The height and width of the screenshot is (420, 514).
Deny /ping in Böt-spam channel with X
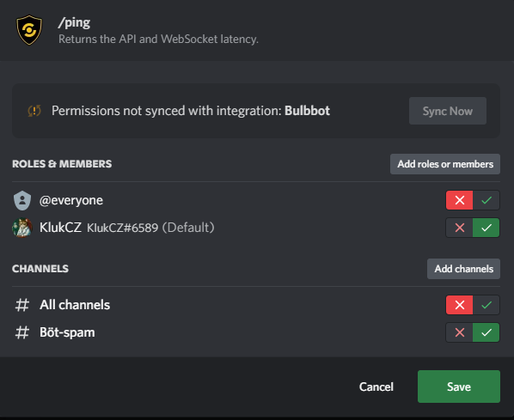coord(459,332)
